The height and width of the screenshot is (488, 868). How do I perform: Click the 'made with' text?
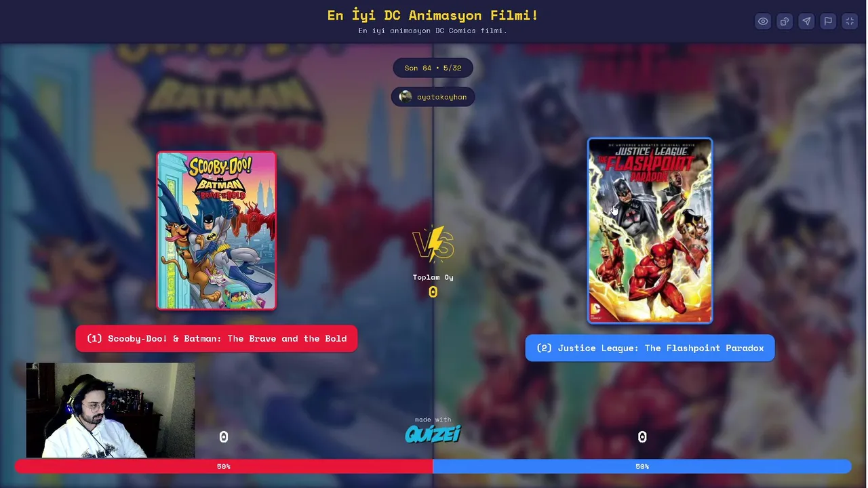[x=433, y=420]
